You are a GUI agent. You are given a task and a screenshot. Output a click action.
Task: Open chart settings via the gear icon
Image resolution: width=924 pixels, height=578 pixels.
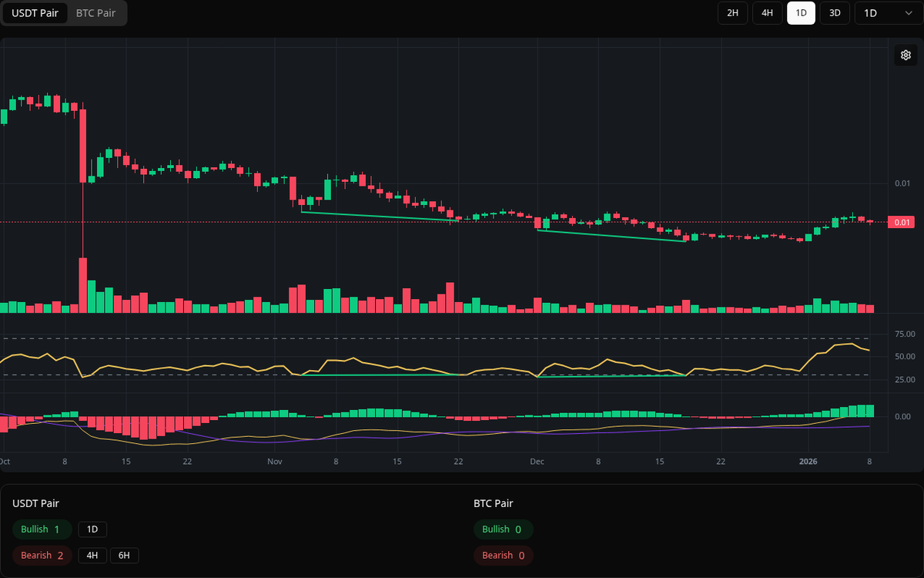906,55
